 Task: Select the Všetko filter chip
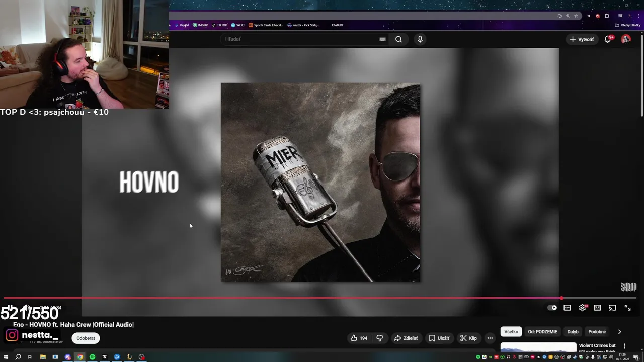coord(511,332)
